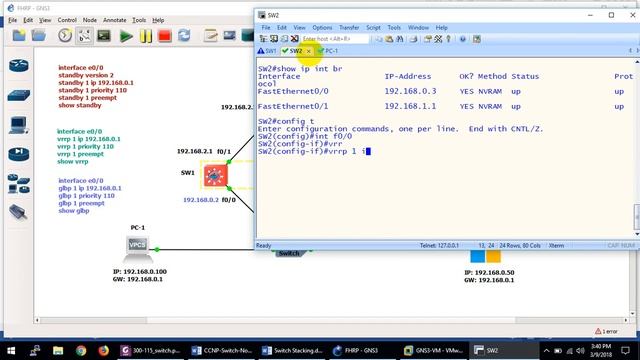The image size is (640, 360).
Task: Switch to GNS3-VM VMware taskbar item
Action: click(x=433, y=351)
